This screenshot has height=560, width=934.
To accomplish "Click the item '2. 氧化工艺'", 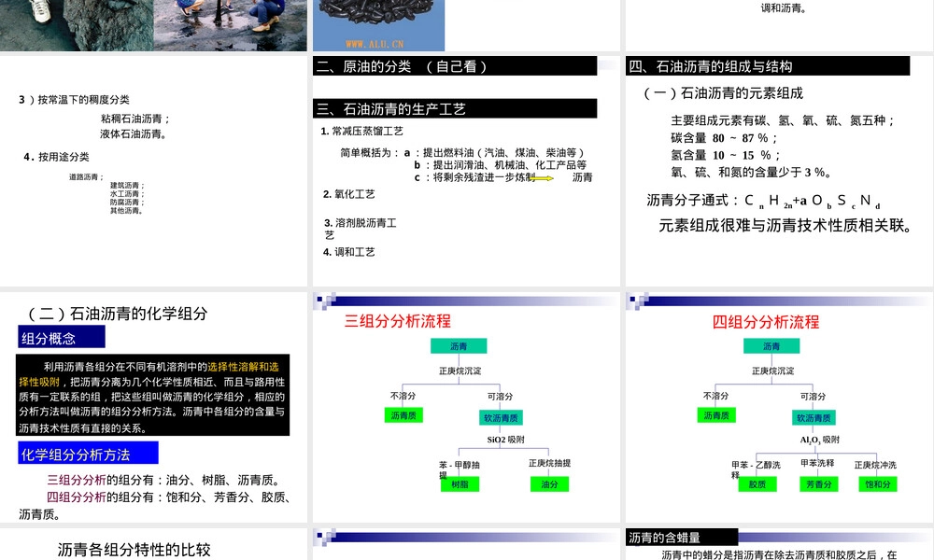I will pyautogui.click(x=349, y=194).
